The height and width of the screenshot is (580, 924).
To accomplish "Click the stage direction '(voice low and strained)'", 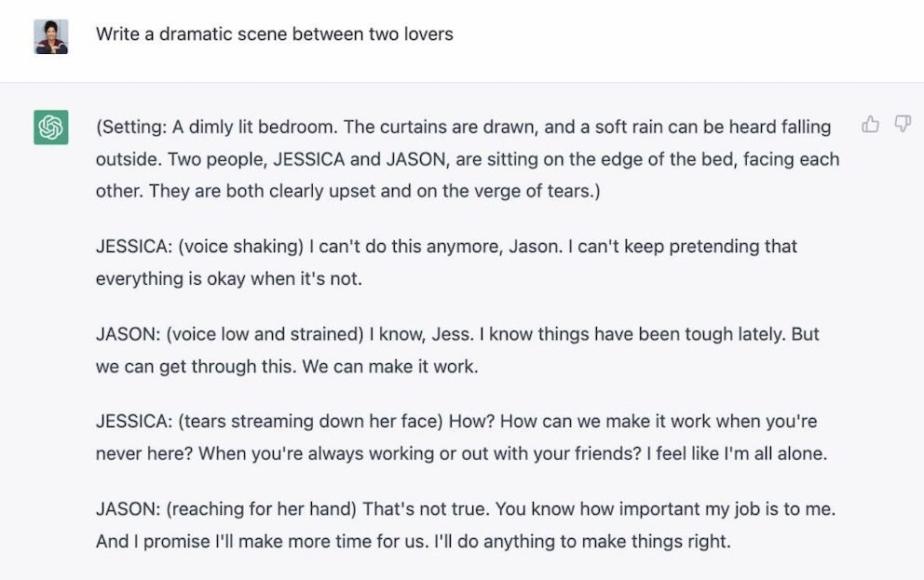I will coord(265,334).
